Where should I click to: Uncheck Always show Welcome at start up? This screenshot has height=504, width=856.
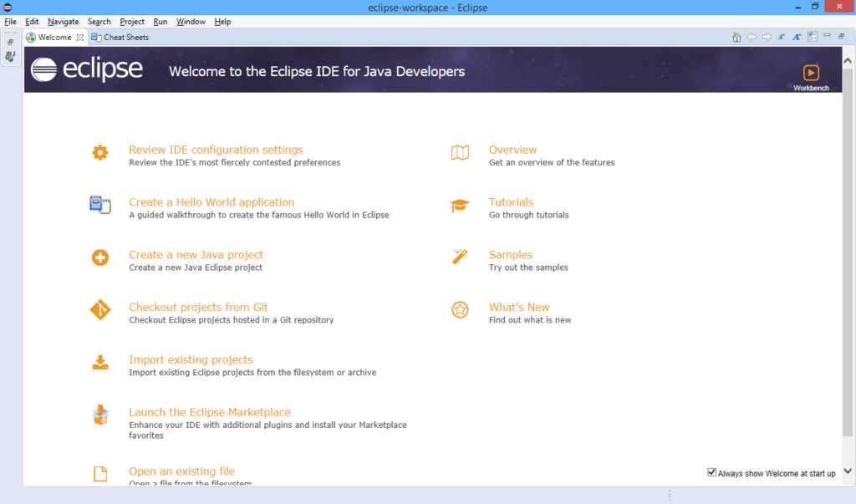(711, 472)
